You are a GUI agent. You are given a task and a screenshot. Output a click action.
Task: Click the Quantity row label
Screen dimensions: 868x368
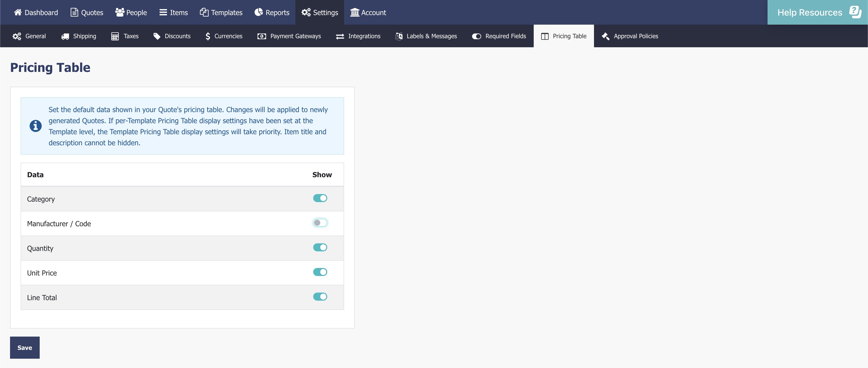[x=40, y=248]
